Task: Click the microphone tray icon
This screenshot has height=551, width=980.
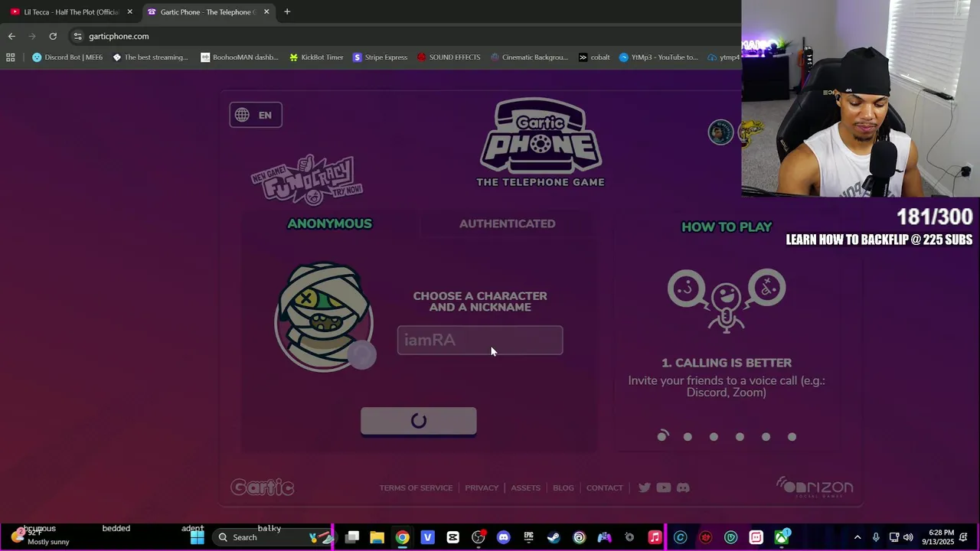Action: click(x=876, y=537)
